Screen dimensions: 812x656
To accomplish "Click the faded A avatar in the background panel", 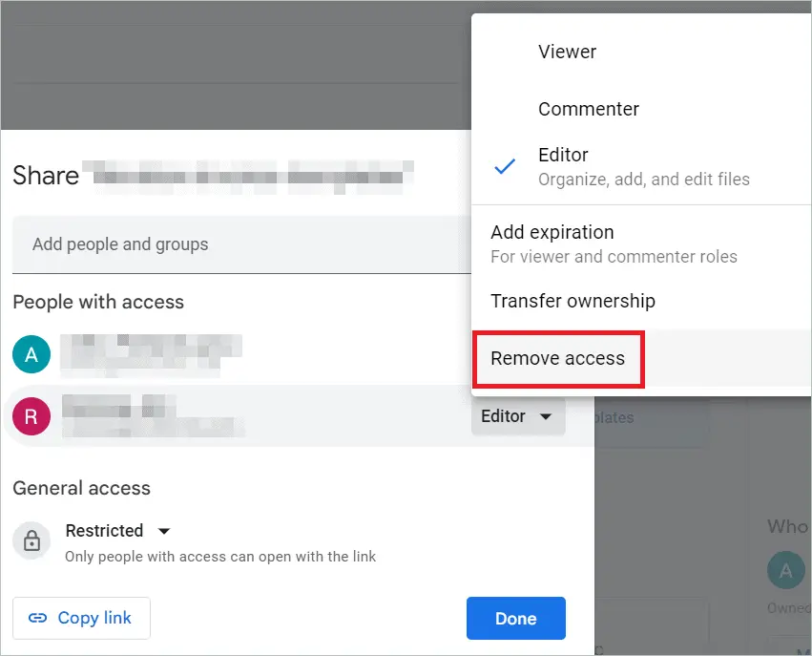I will click(785, 571).
